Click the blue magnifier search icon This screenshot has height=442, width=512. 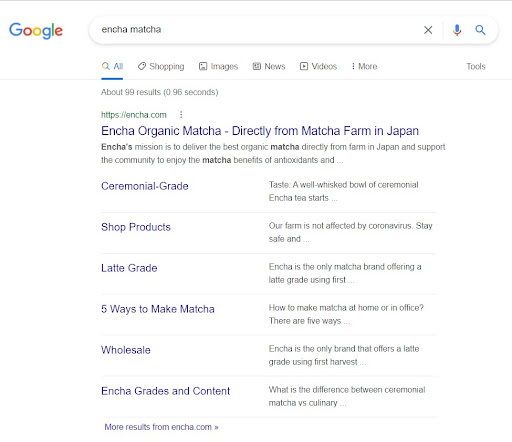pyautogui.click(x=480, y=30)
